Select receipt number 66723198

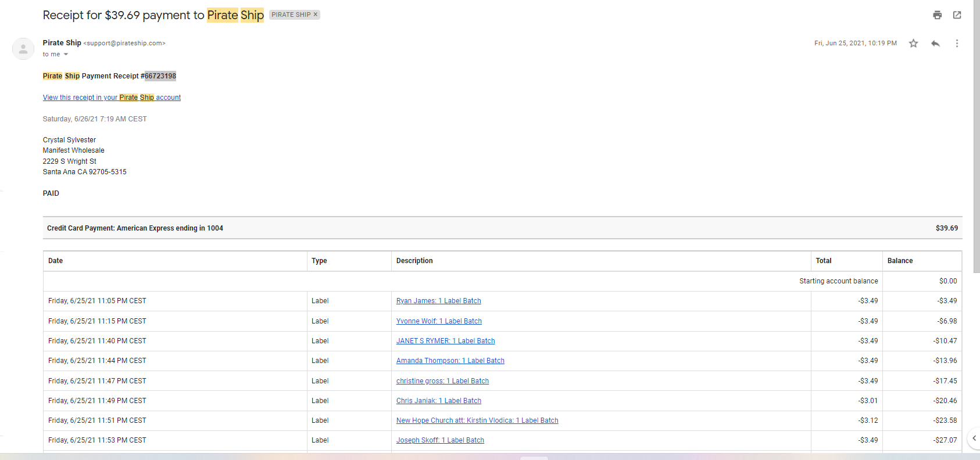[x=160, y=76]
